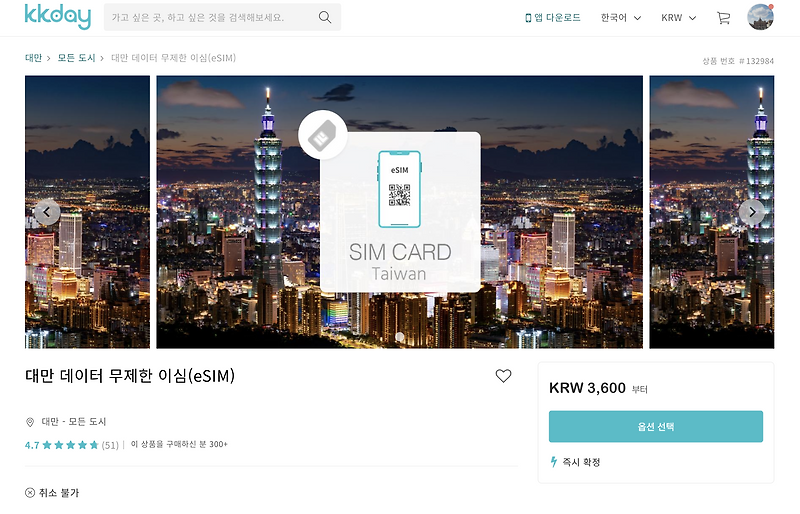Click the 4.7 star rating reviews
800x514 pixels.
[x=71, y=445]
